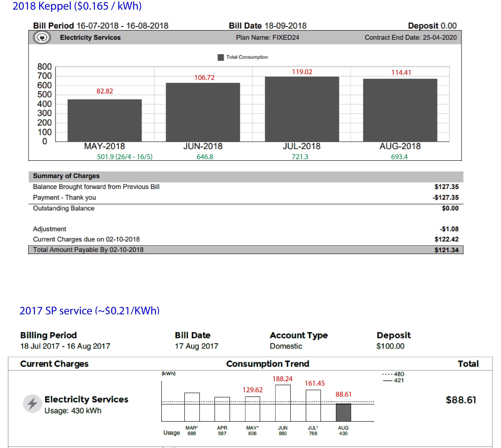The image size is (501, 448).
Task: Click the filled AUG bar in SP chart
Action: pos(343,413)
